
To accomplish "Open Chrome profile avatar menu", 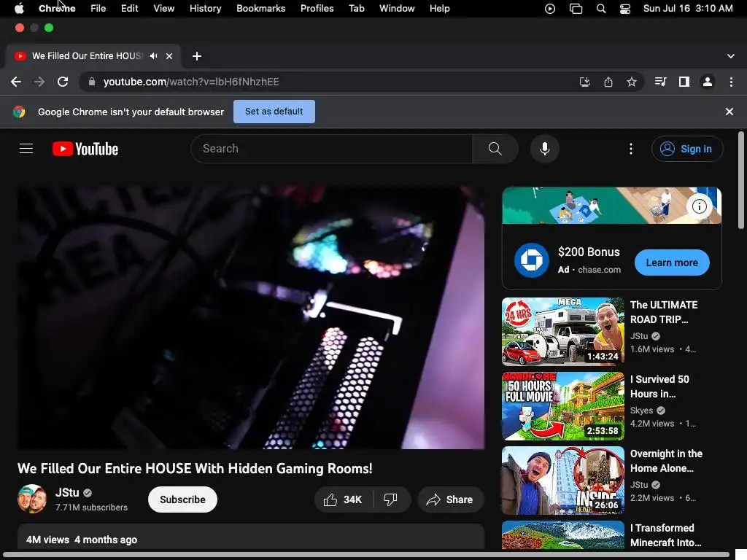I will pyautogui.click(x=708, y=82).
